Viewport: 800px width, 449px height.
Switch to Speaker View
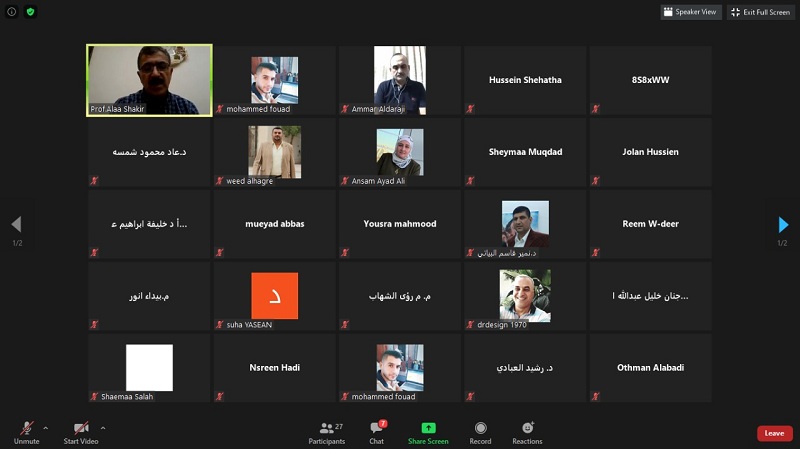pyautogui.click(x=691, y=12)
